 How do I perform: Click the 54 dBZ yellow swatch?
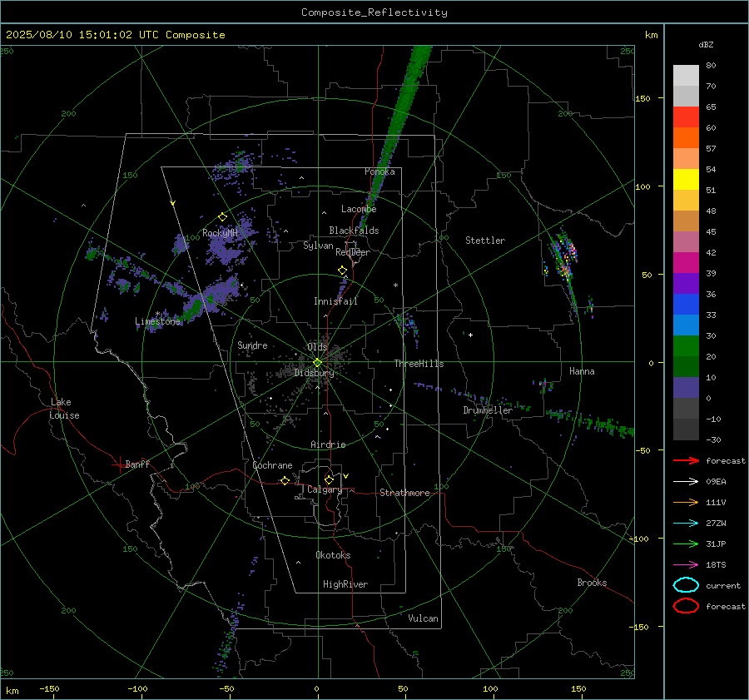(x=686, y=179)
